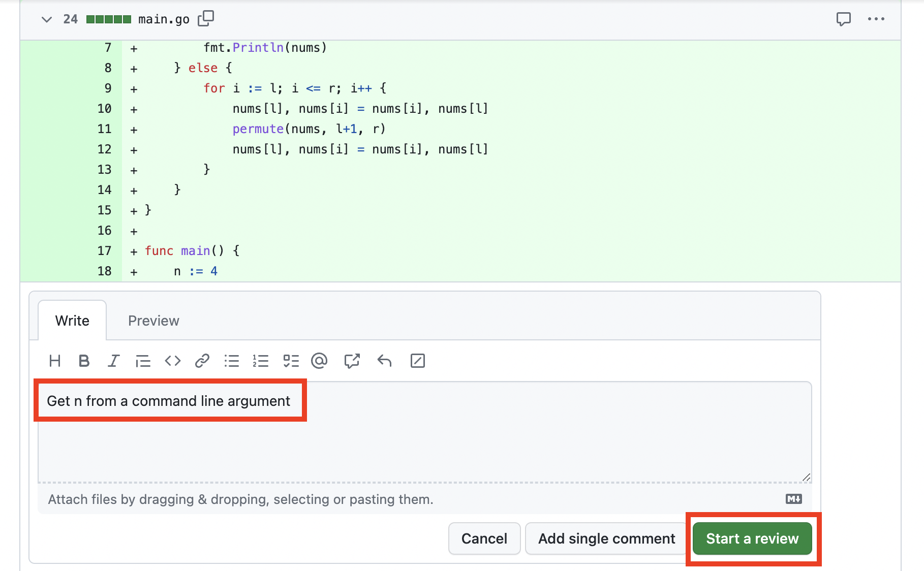The height and width of the screenshot is (571, 924).
Task: Switch to the Preview tab
Action: tap(153, 320)
